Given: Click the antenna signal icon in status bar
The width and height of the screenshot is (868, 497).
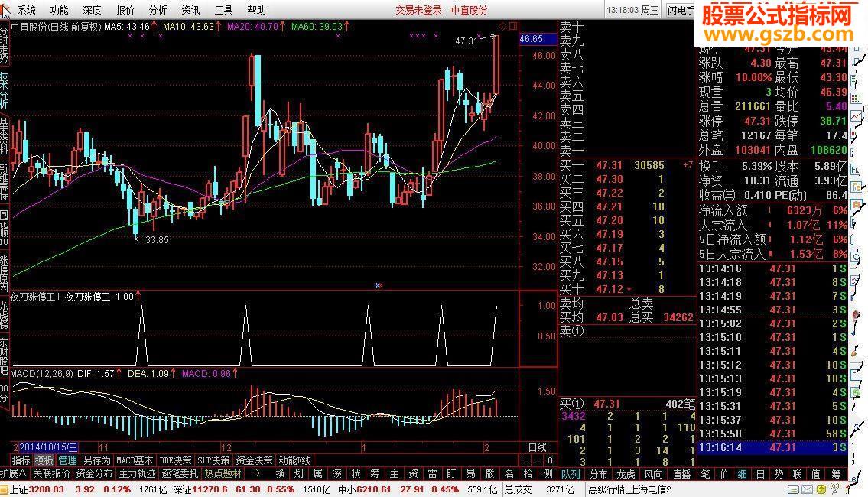Looking at the screenshot, I should click(834, 490).
